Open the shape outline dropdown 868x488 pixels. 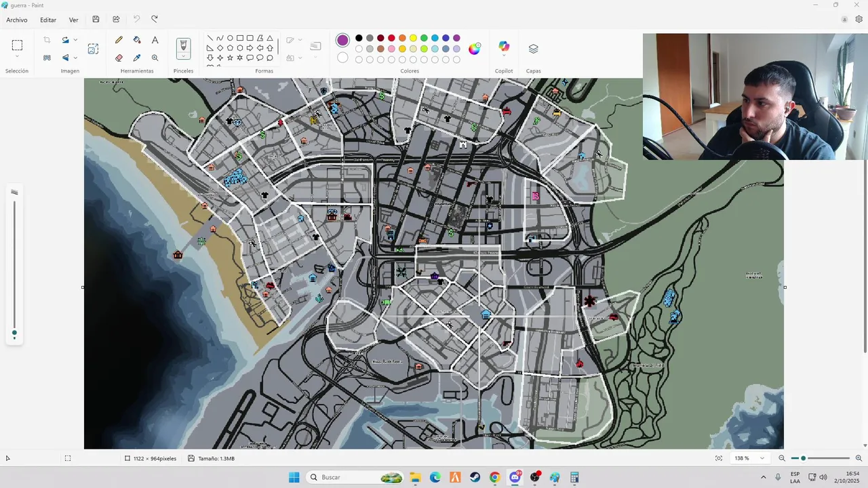[294, 40]
